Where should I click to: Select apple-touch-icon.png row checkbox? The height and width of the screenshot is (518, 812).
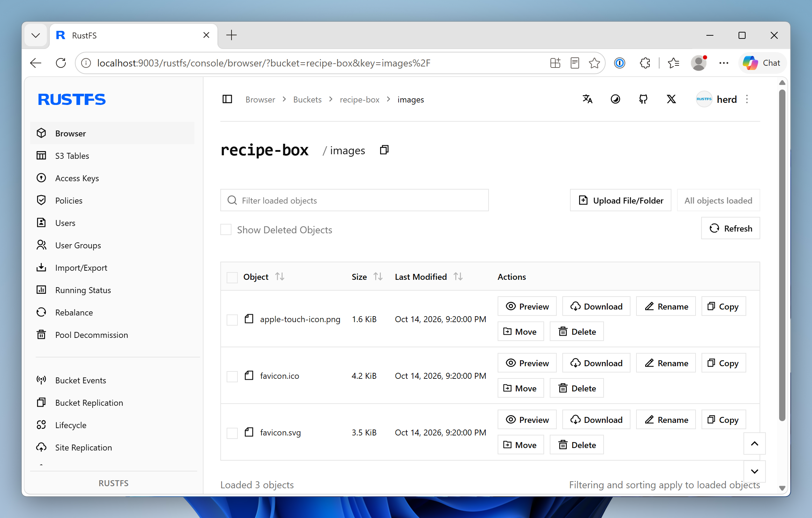[x=232, y=319]
